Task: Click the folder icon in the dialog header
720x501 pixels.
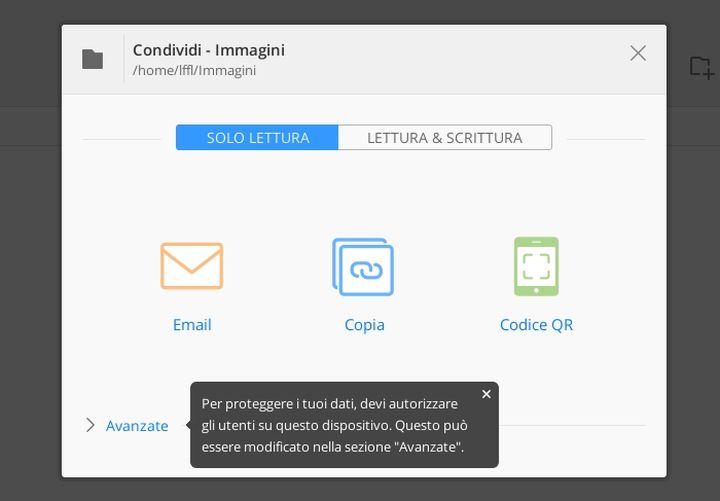Action: (x=93, y=59)
